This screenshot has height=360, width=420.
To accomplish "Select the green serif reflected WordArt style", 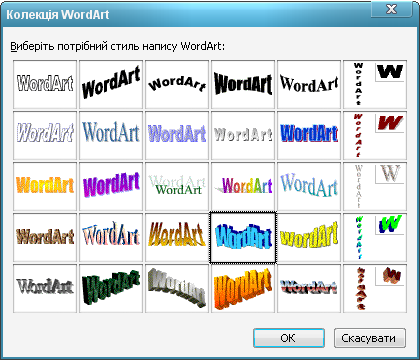I will [x=177, y=186].
